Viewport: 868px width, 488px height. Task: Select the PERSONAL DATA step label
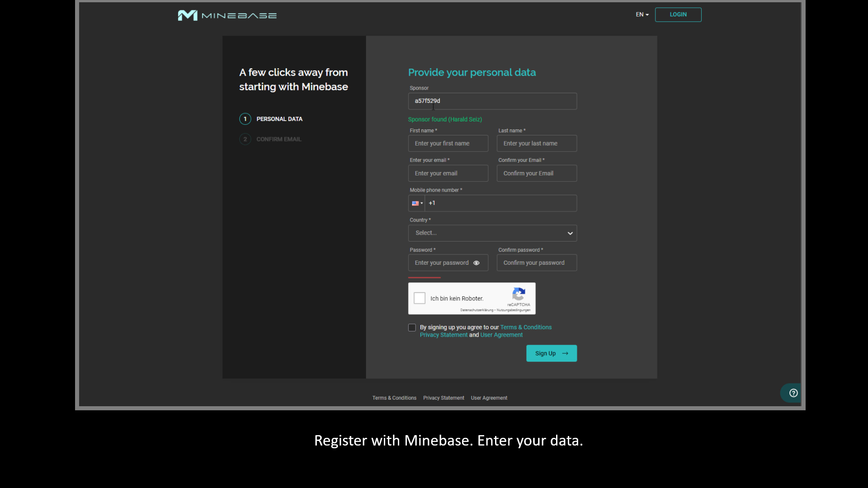pos(279,119)
